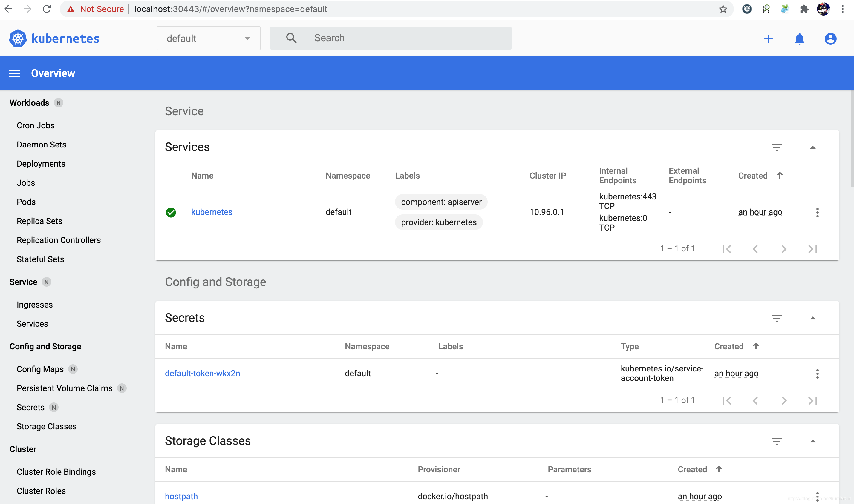854x504 pixels.
Task: Open the Storage Classes filter icon
Action: pos(777,441)
